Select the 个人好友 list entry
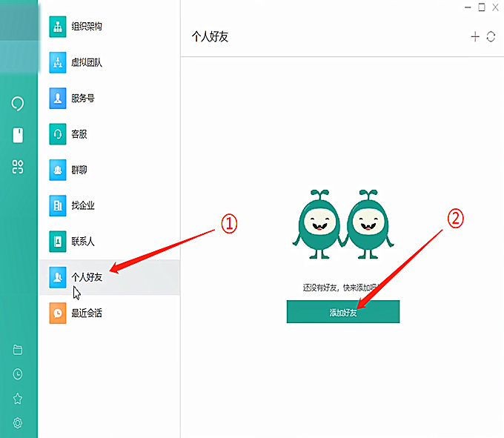504x438 pixels. coord(110,277)
